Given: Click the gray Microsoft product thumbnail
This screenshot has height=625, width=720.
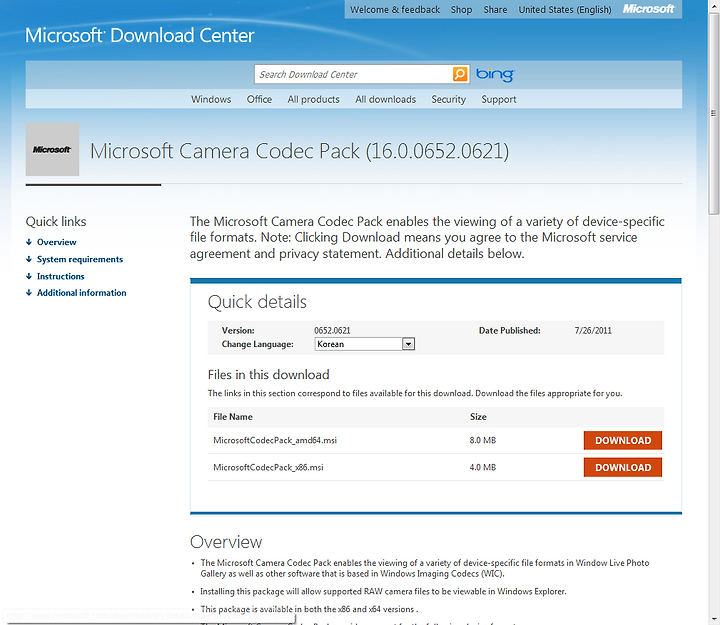Looking at the screenshot, I should tap(52, 149).
